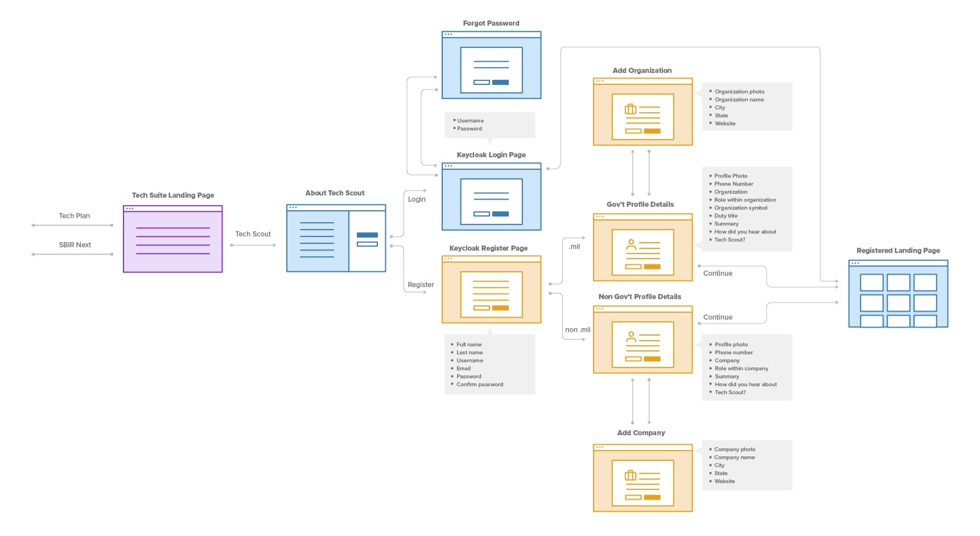Click the "Organization name" bullet

tap(739, 100)
